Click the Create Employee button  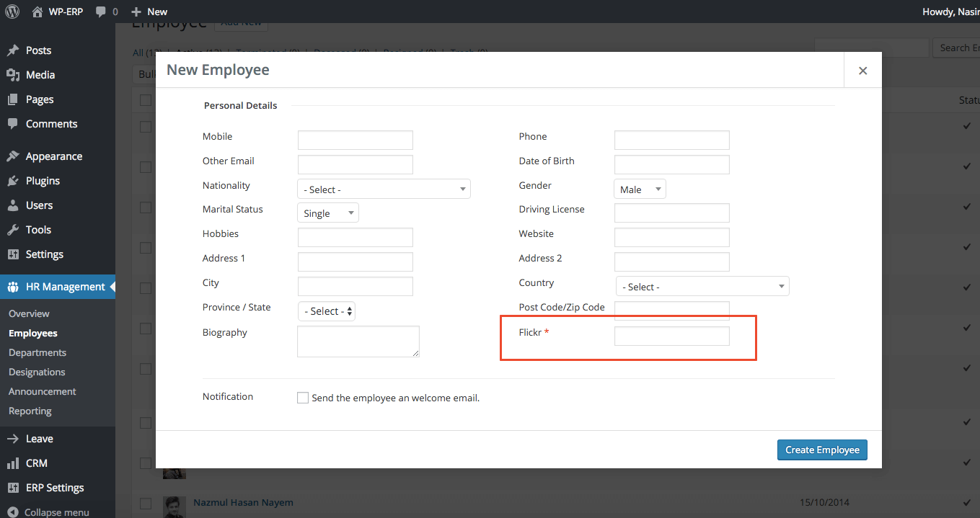point(822,450)
